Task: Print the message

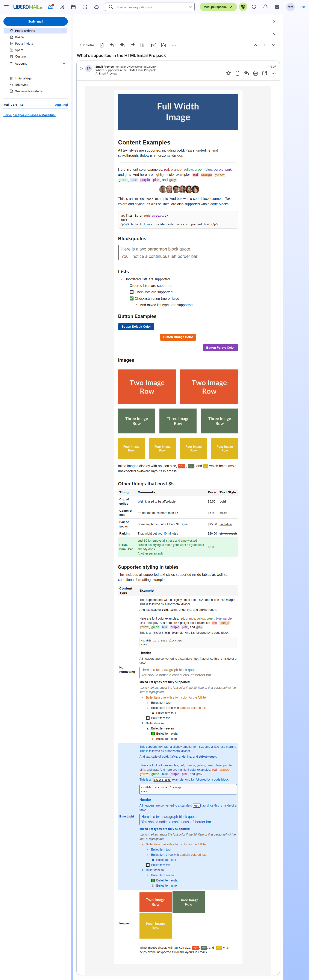Action: (255, 73)
